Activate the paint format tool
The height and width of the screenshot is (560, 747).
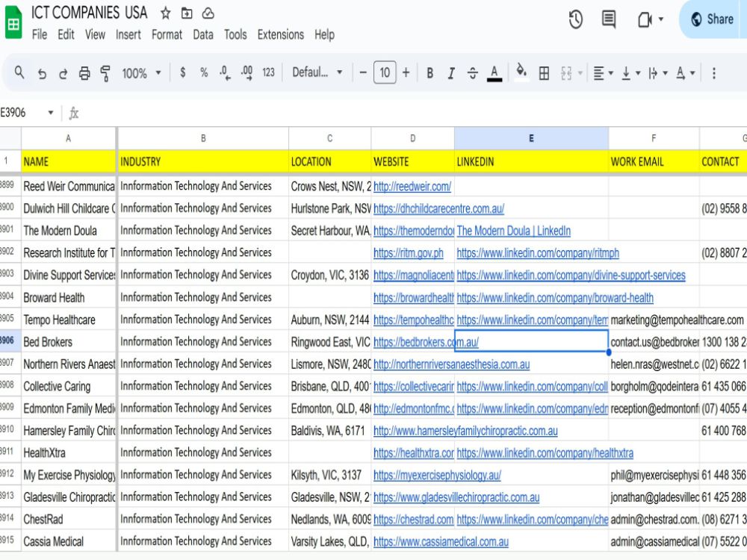105,73
